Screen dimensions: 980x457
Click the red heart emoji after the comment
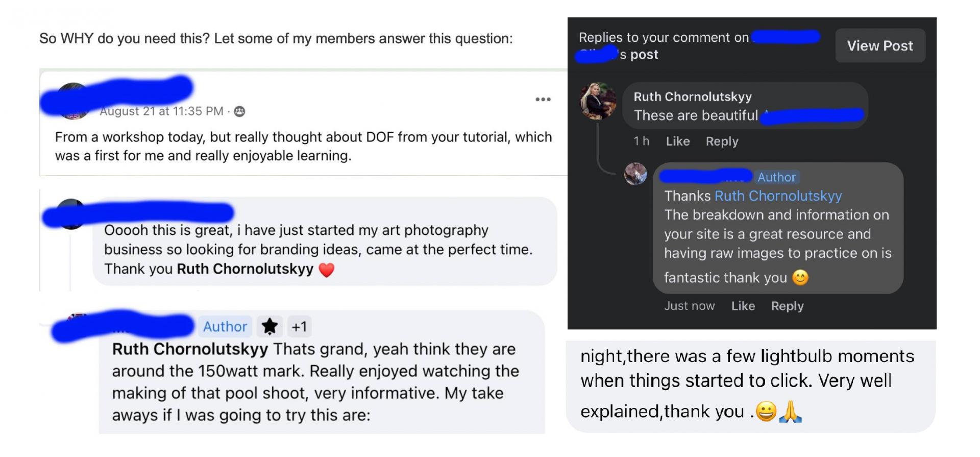(x=327, y=270)
